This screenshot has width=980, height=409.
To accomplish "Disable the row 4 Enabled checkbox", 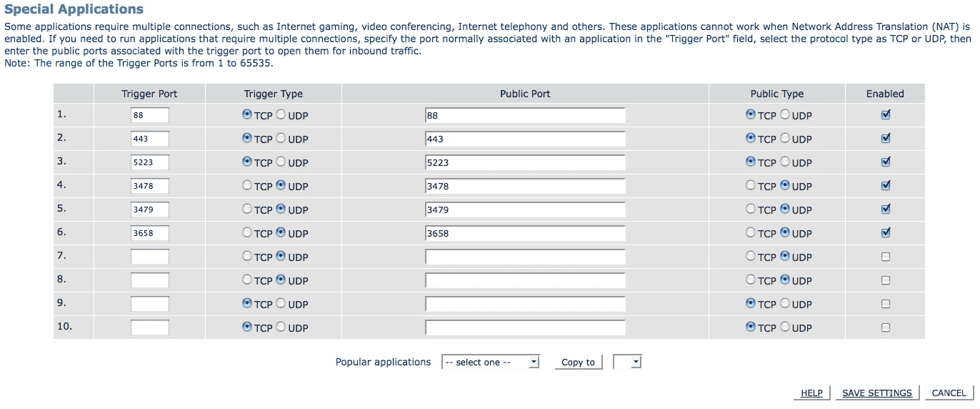I will click(886, 185).
